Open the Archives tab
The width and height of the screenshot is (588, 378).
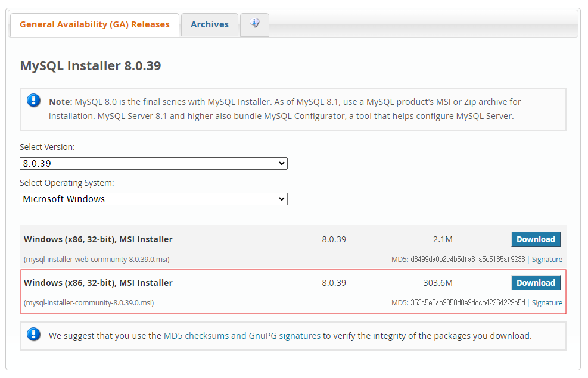[210, 25]
